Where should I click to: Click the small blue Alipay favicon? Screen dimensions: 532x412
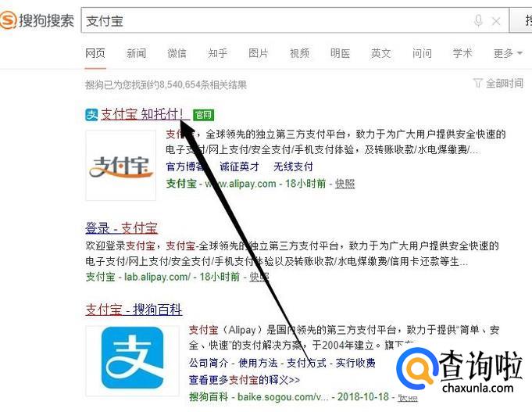click(91, 115)
